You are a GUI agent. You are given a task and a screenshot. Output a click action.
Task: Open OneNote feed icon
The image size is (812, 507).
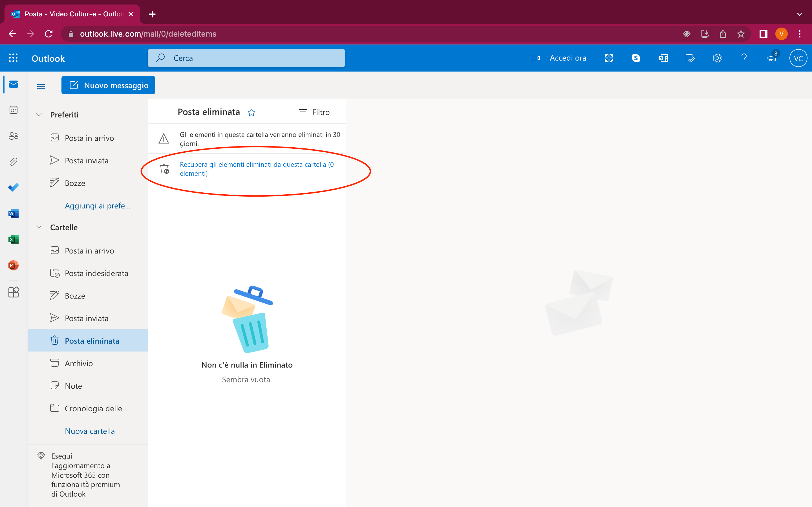point(663,58)
